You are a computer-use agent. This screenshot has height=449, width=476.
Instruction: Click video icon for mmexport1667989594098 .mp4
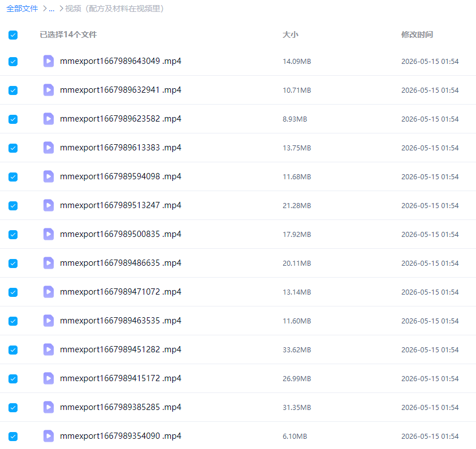pos(49,176)
